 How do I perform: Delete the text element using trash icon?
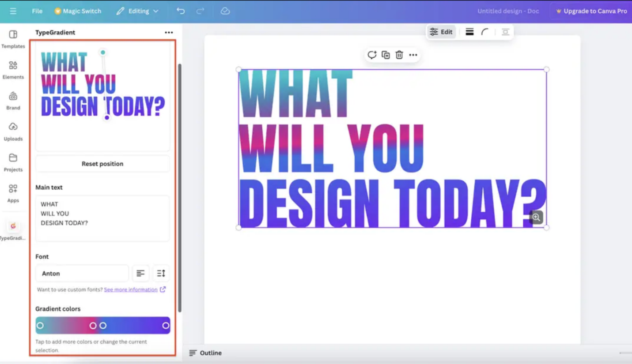coord(399,55)
